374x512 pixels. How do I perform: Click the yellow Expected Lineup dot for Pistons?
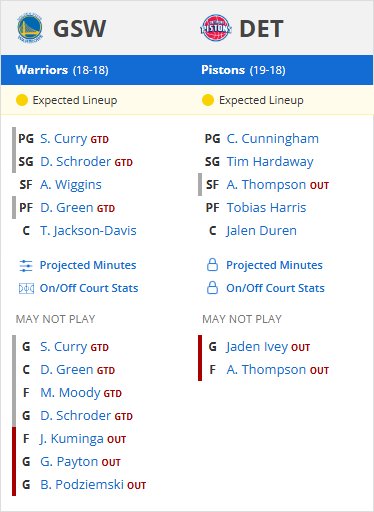208,100
